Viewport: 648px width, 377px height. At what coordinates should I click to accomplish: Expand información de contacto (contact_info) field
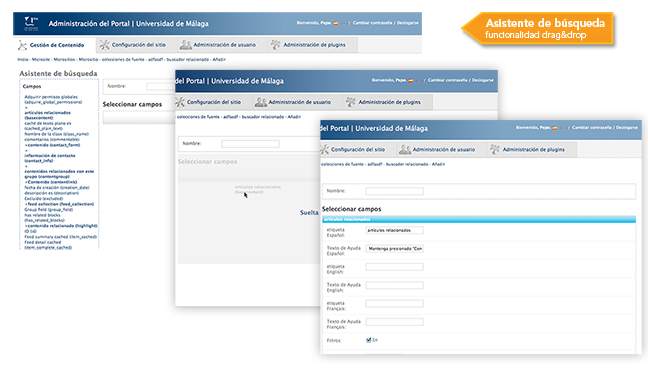50,158
